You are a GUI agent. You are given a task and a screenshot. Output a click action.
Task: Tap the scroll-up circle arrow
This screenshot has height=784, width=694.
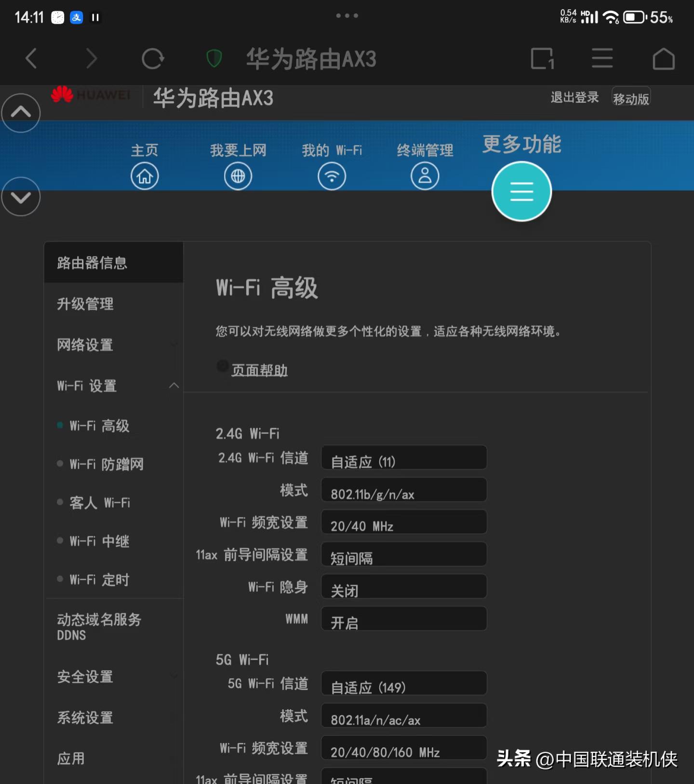(x=21, y=113)
